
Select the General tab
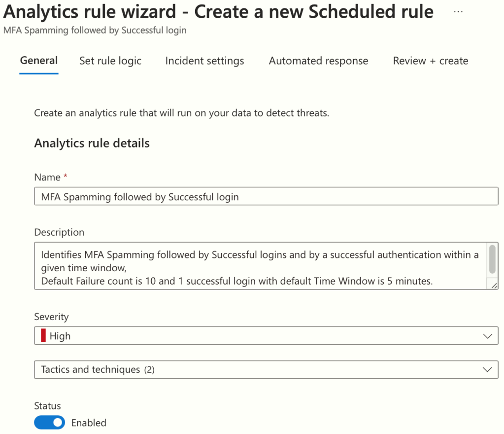pyautogui.click(x=39, y=61)
